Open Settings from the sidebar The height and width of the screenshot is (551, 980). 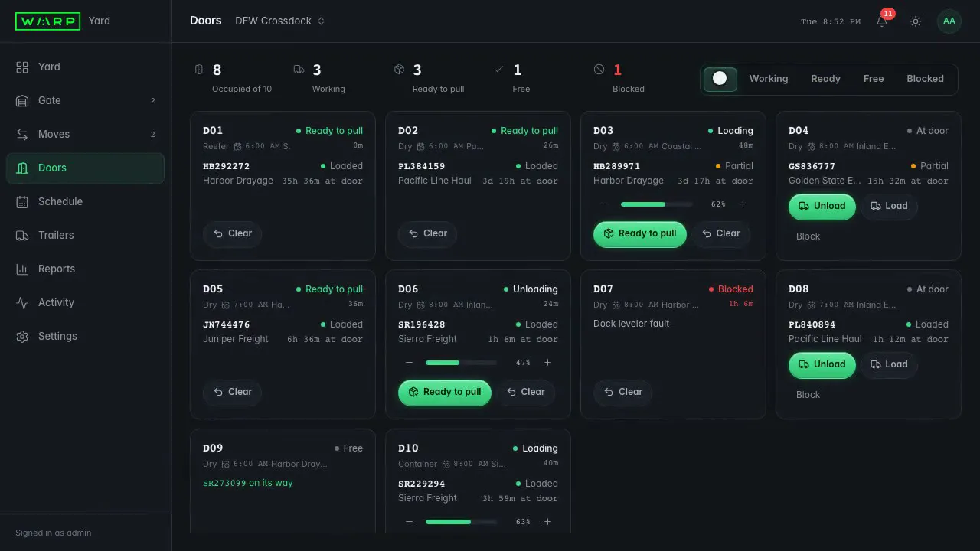coord(85,337)
